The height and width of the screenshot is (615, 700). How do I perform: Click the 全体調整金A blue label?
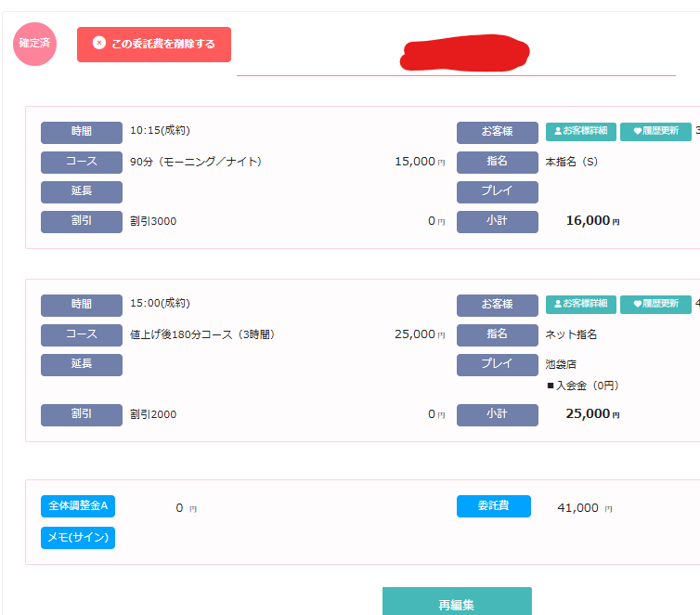tap(78, 506)
